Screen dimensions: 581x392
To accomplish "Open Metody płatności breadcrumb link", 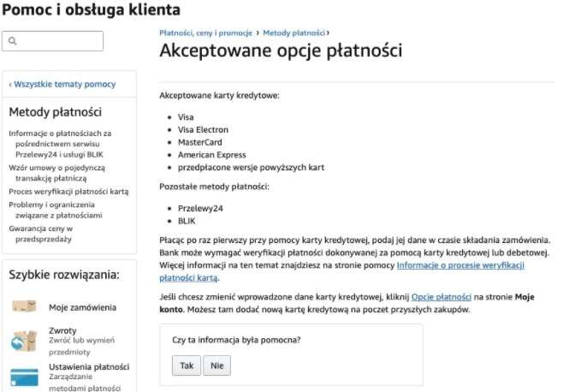I will 293,33.
